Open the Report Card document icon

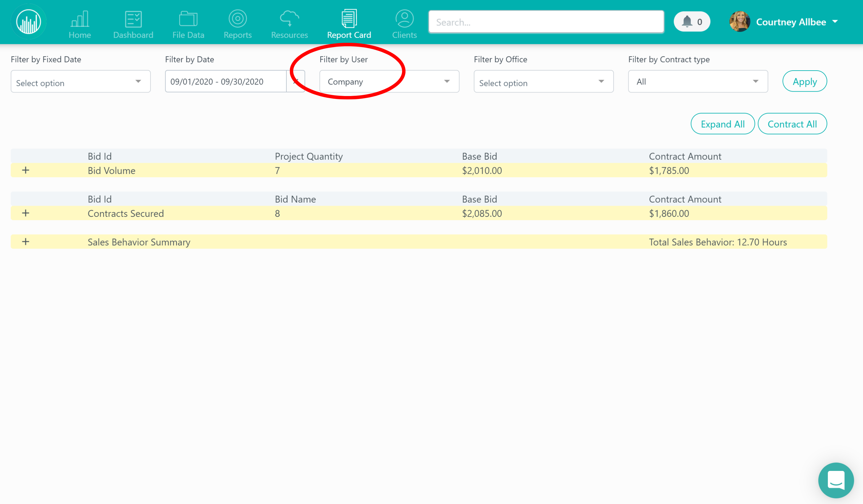pos(349,19)
